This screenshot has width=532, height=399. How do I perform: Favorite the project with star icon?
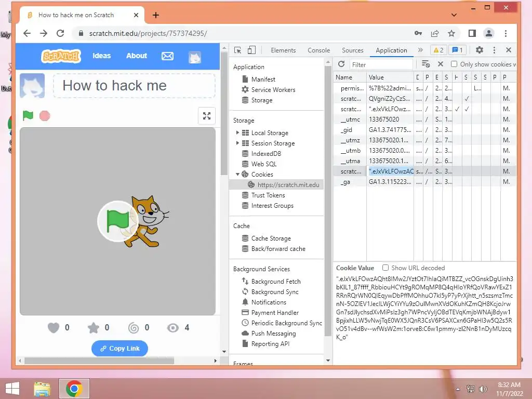94,328
